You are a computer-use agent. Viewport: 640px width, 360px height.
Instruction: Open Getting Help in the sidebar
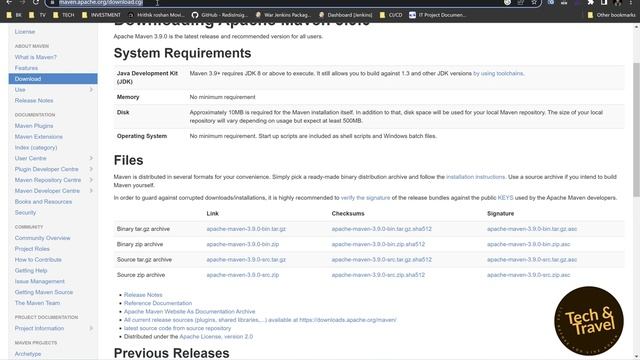pyautogui.click(x=31, y=270)
